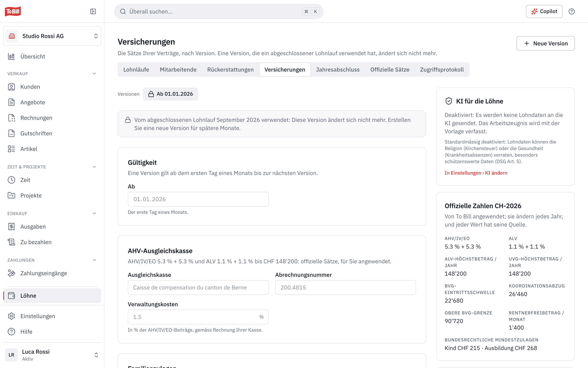Click the plus icon on Neue Version
This screenshot has width=588, height=368.
[527, 43]
